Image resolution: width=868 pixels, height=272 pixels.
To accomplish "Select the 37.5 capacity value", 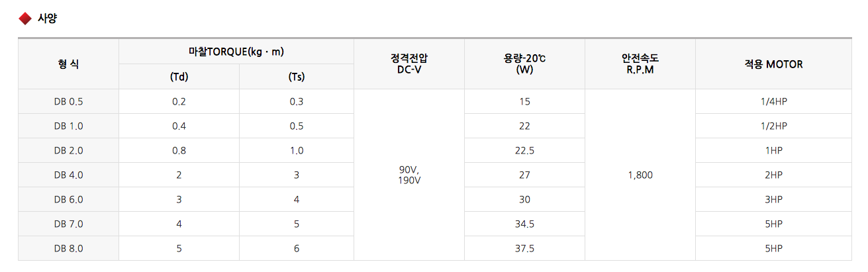I will (x=524, y=248).
